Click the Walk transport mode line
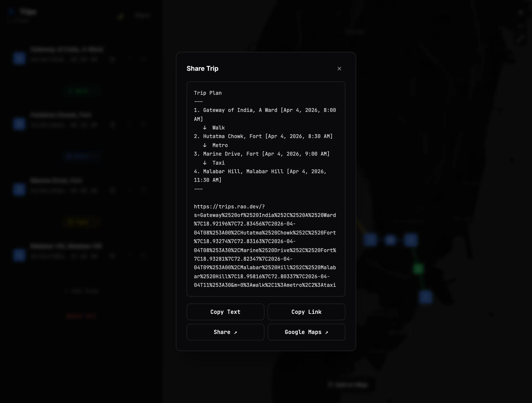This screenshot has height=403, width=532. pyautogui.click(x=218, y=128)
